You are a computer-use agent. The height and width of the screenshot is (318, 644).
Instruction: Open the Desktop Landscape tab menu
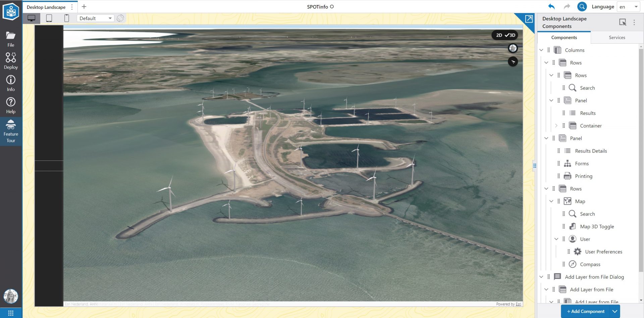pos(72,6)
